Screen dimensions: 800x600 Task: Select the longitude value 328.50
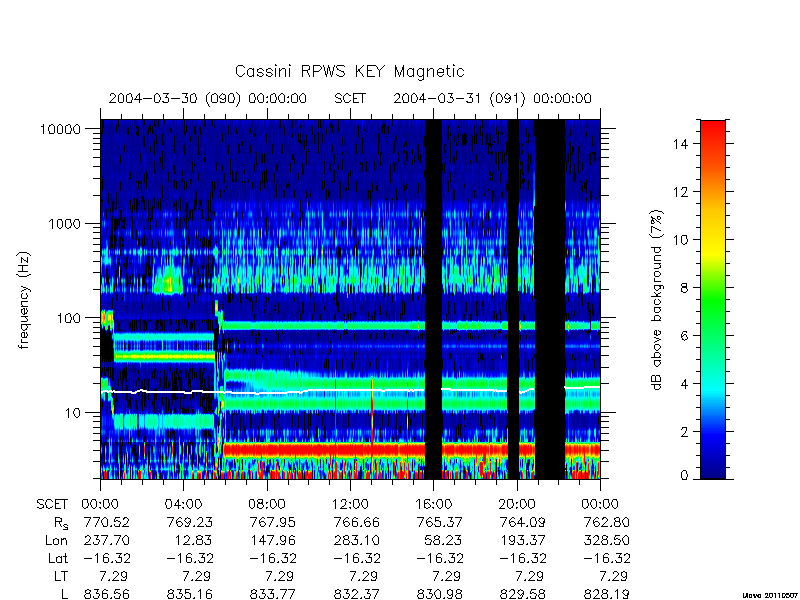tap(606, 540)
